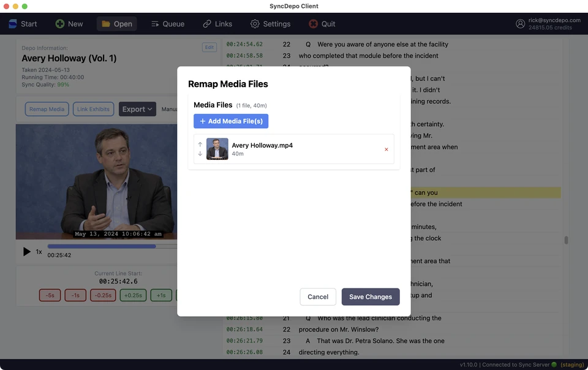Change the 1x playback speed
588x370 pixels.
click(x=39, y=252)
